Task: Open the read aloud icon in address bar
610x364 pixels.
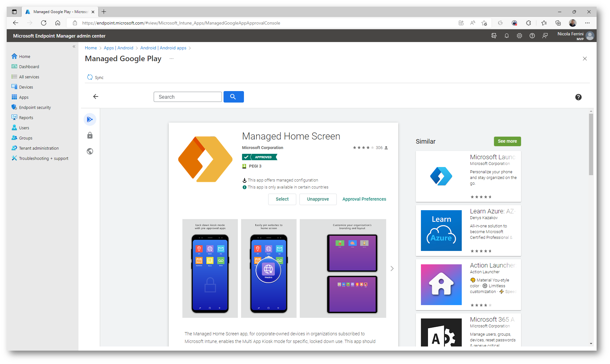Action: point(473,23)
